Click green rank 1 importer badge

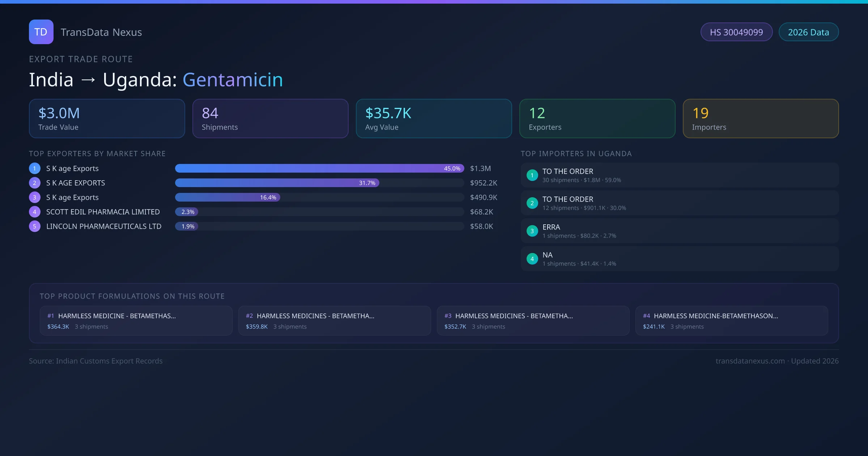532,175
